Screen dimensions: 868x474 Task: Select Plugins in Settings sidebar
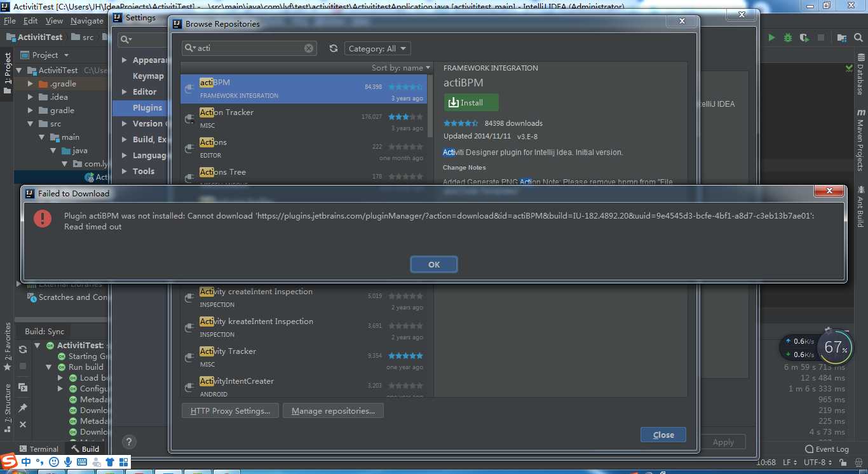tap(147, 108)
